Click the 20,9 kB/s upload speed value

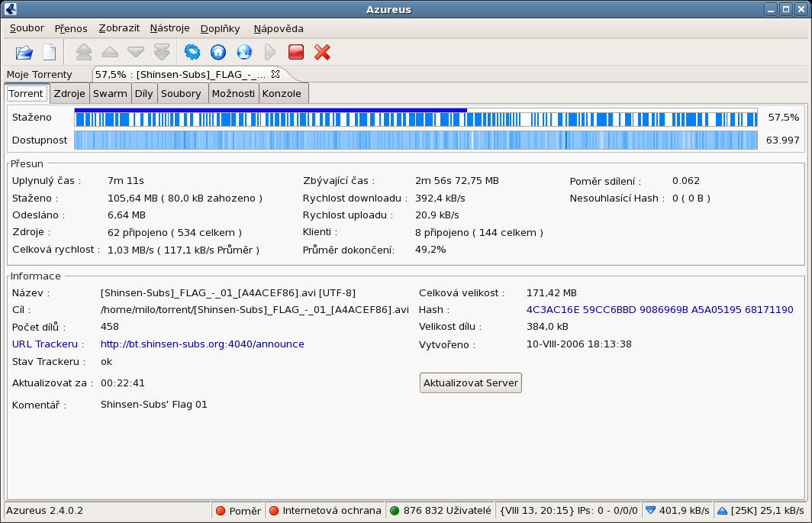[x=437, y=215]
